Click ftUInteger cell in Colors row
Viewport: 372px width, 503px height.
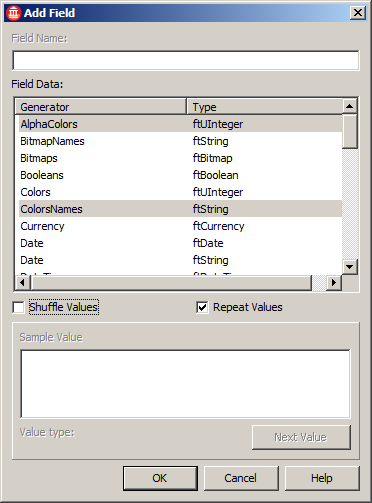pos(218,192)
